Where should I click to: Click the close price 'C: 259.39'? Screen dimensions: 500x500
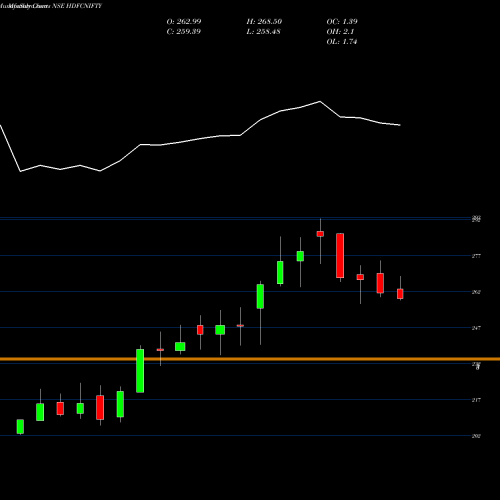[184, 31]
